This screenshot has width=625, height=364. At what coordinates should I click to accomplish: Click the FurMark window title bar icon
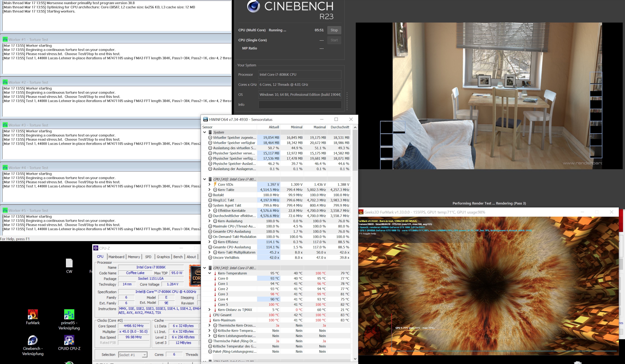(361, 212)
